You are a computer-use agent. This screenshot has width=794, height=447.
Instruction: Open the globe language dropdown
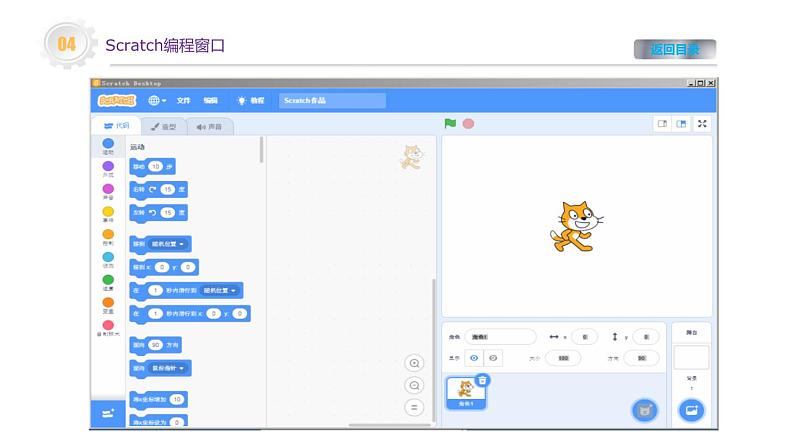157,101
